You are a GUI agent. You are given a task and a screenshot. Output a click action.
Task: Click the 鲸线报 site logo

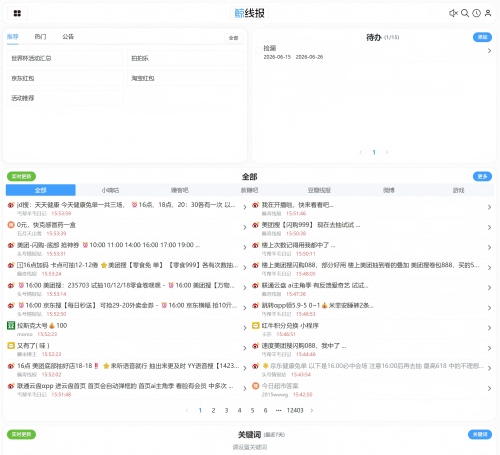(x=249, y=13)
